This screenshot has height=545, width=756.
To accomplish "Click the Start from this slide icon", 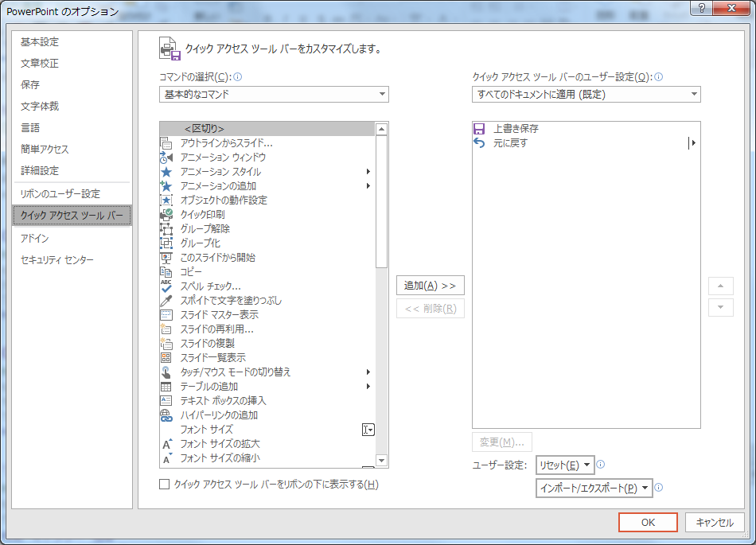I will (x=166, y=258).
